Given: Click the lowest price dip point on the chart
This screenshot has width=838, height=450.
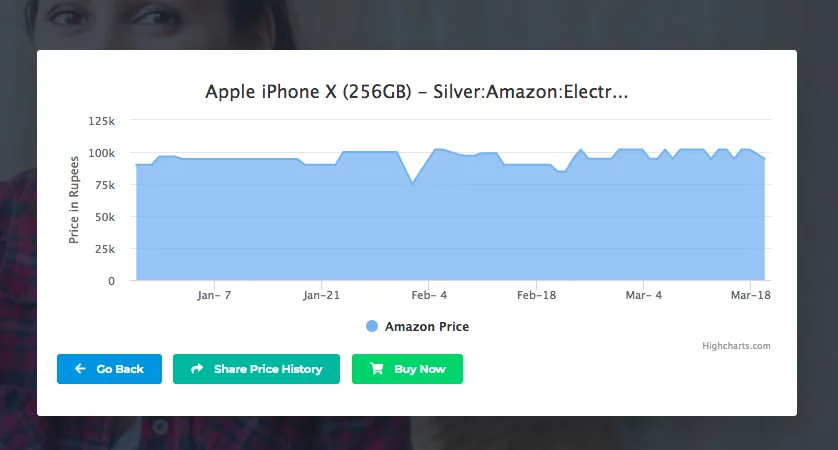Looking at the screenshot, I should point(412,183).
